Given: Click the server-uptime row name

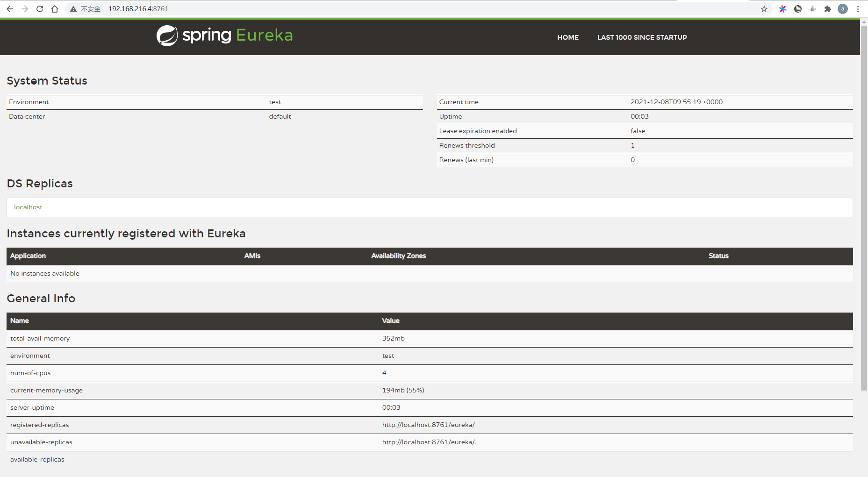Looking at the screenshot, I should 32,408.
